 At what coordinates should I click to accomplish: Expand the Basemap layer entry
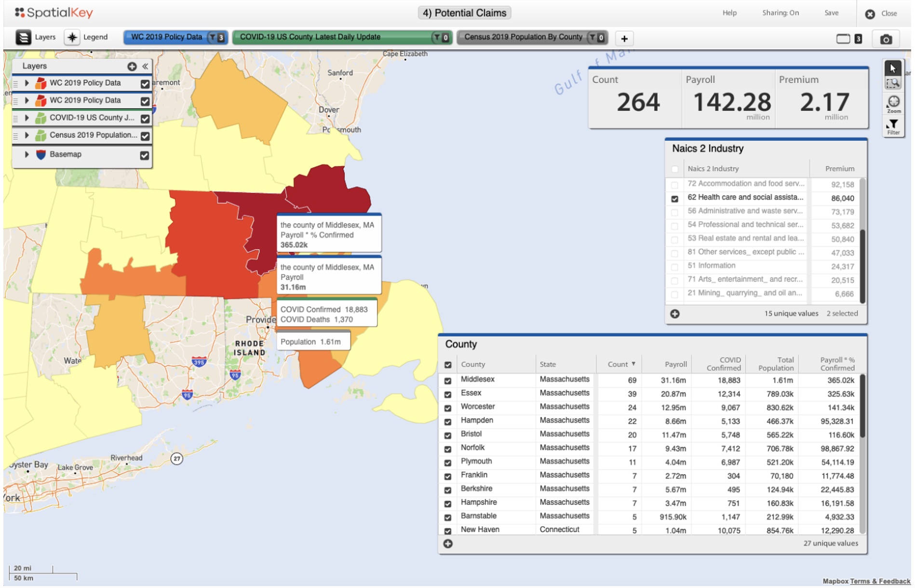pyautogui.click(x=27, y=154)
